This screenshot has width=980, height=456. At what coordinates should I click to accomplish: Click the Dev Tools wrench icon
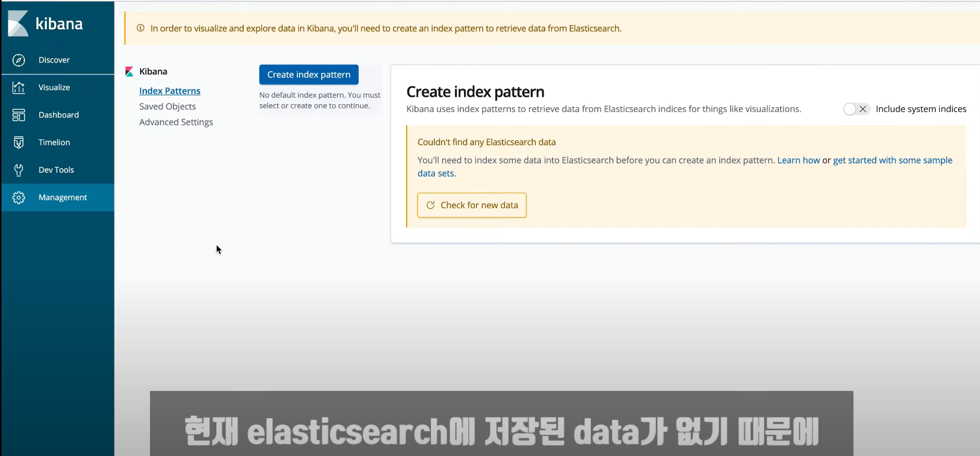point(19,170)
